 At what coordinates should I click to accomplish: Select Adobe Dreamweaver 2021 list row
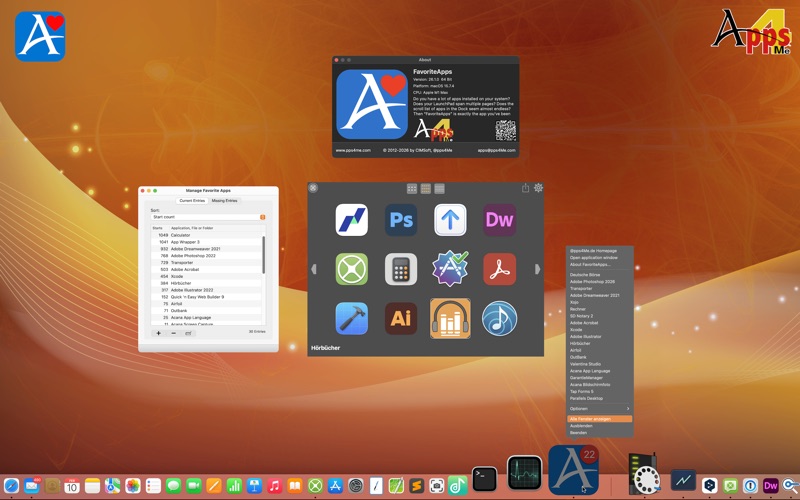pos(207,249)
